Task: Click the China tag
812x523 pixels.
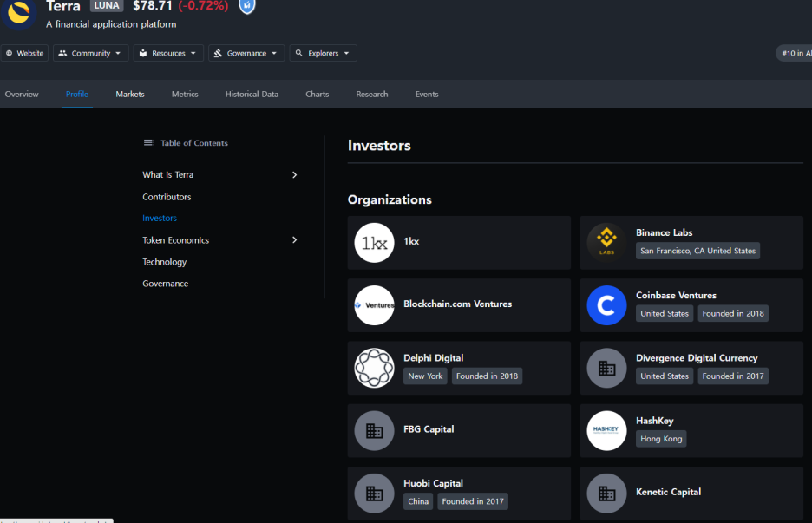Action: pyautogui.click(x=418, y=501)
